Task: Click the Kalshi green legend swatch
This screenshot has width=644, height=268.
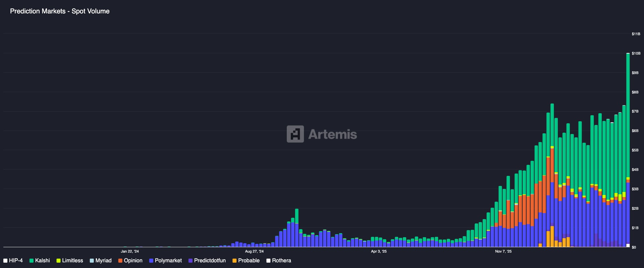Action: click(32, 261)
